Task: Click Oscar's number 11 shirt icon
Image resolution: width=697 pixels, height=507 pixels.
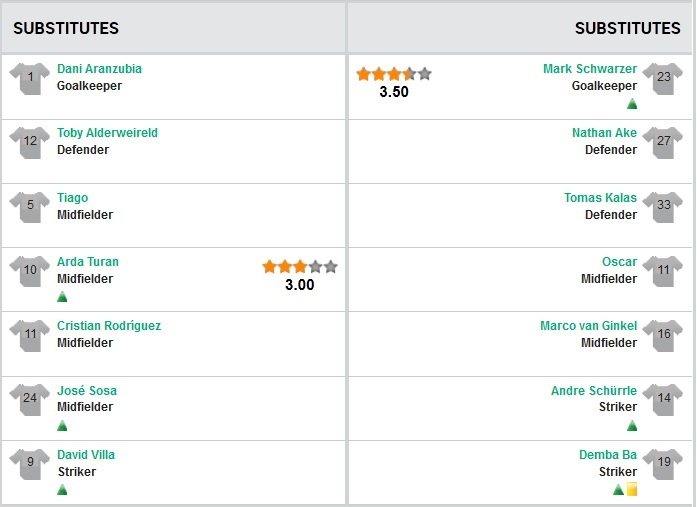Action: [664, 270]
